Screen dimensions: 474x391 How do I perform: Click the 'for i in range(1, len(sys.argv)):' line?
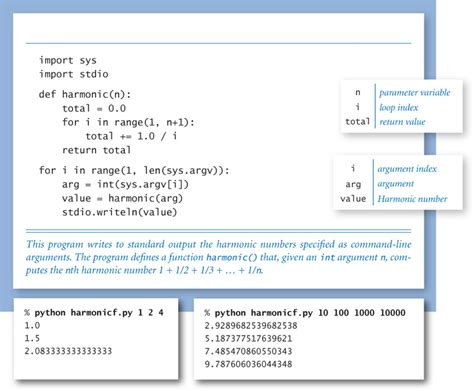[x=134, y=171]
